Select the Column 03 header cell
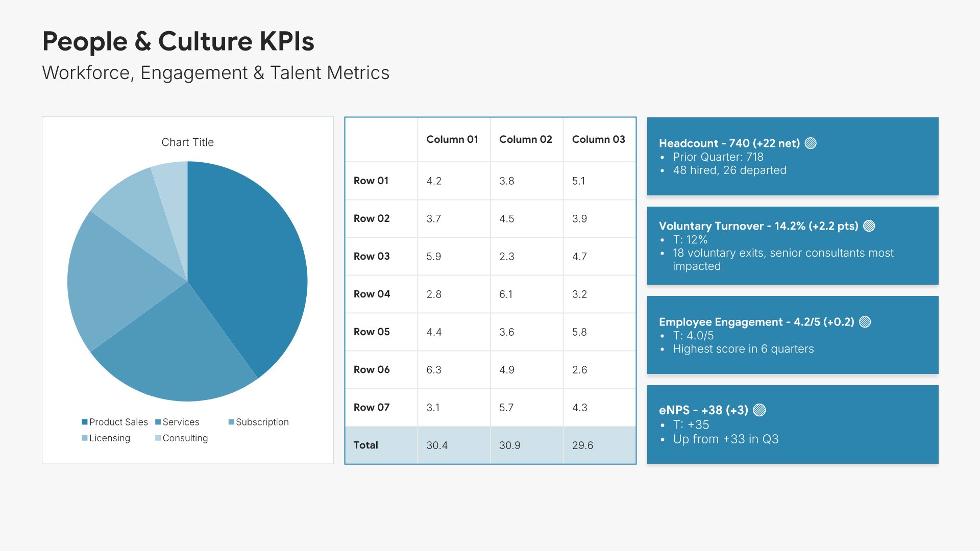The height and width of the screenshot is (551, 980). pos(598,139)
